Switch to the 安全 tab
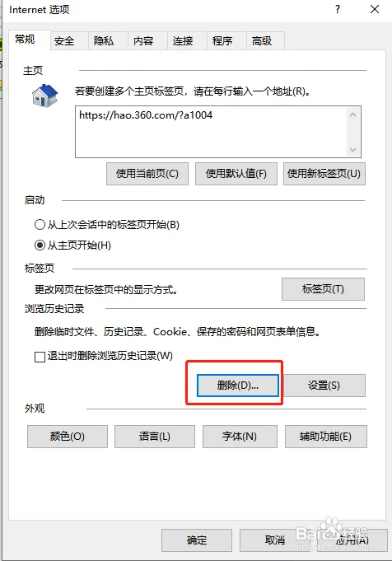This screenshot has height=561, width=392. coord(64,41)
